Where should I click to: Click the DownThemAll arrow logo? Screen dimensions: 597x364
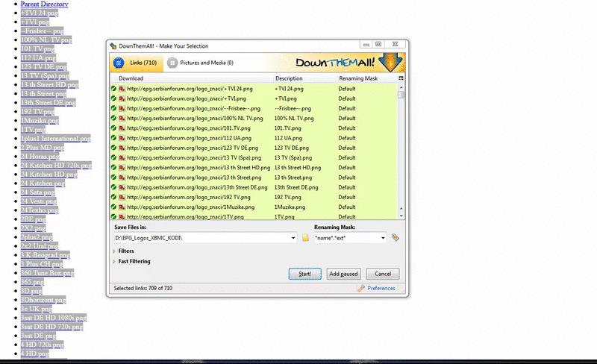pyautogui.click(x=390, y=63)
